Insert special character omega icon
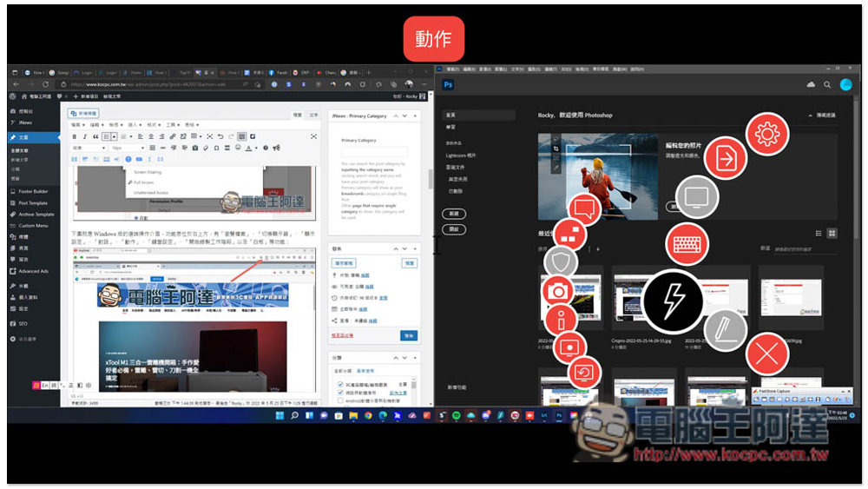 pyautogui.click(x=216, y=148)
